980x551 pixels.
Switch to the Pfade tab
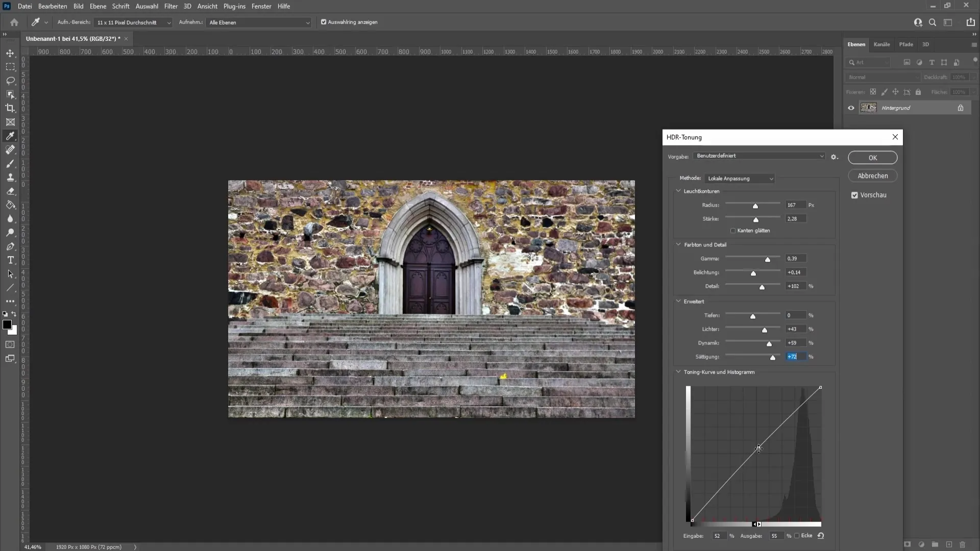coord(906,44)
